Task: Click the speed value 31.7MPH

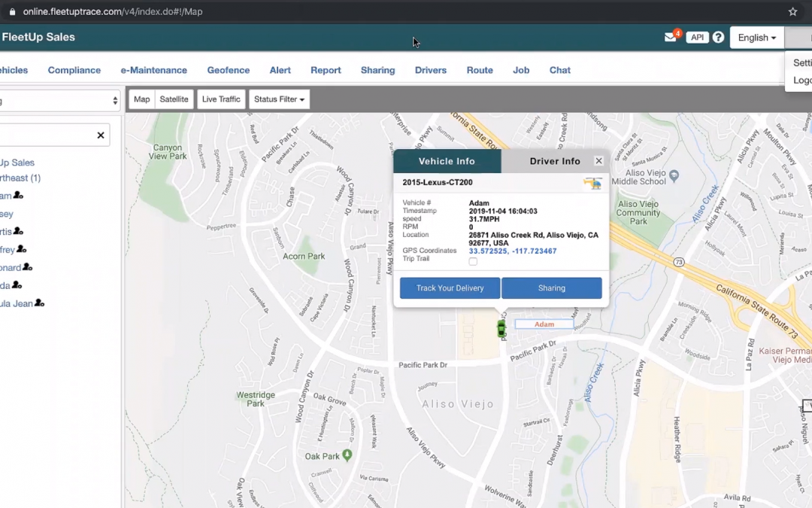Action: click(484, 219)
